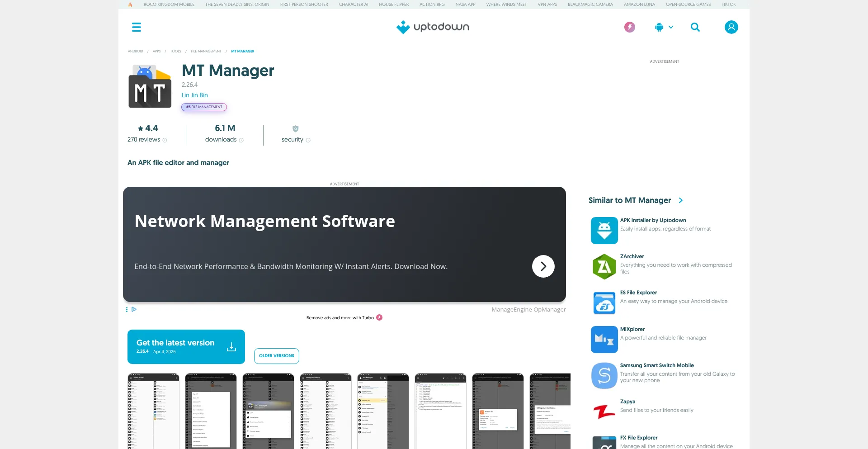This screenshot has width=868, height=449.
Task: Click 270 reviews text
Action: coord(144,140)
